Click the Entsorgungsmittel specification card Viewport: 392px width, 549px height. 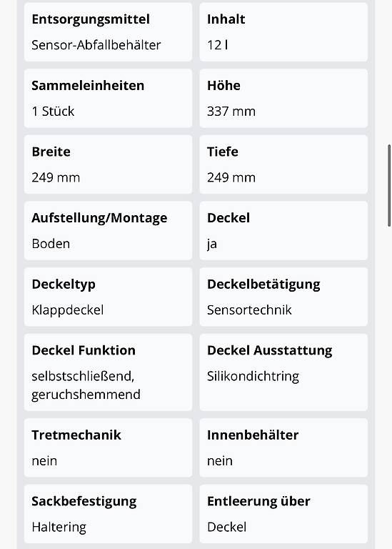(108, 32)
